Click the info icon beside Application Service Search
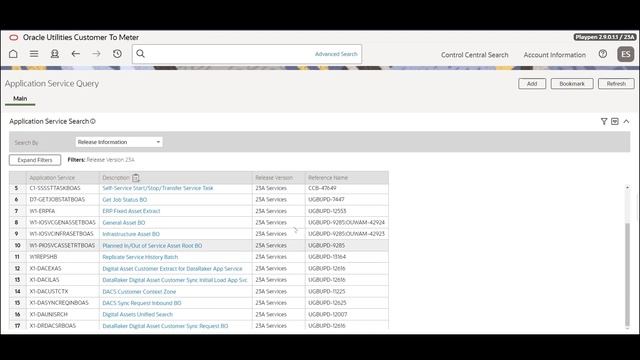Image resolution: width=640 pixels, height=360 pixels. coord(93,121)
